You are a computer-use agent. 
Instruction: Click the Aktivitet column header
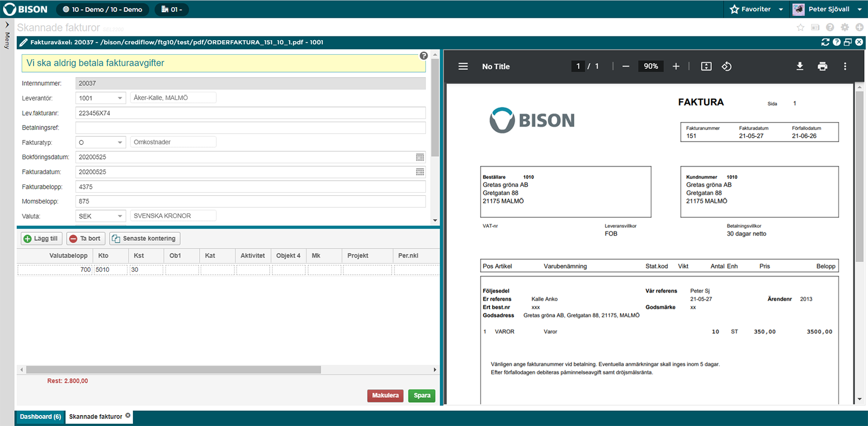click(x=253, y=256)
